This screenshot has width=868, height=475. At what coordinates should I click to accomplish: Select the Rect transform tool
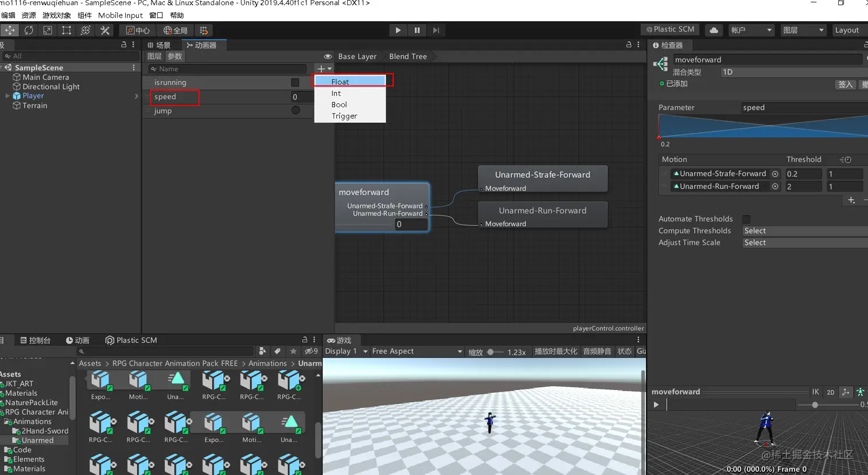[67, 30]
